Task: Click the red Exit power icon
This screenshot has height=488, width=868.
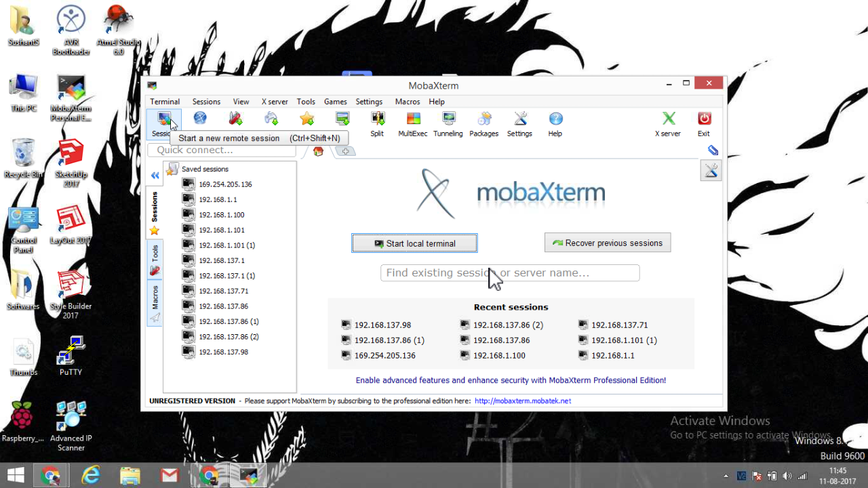Action: (704, 124)
